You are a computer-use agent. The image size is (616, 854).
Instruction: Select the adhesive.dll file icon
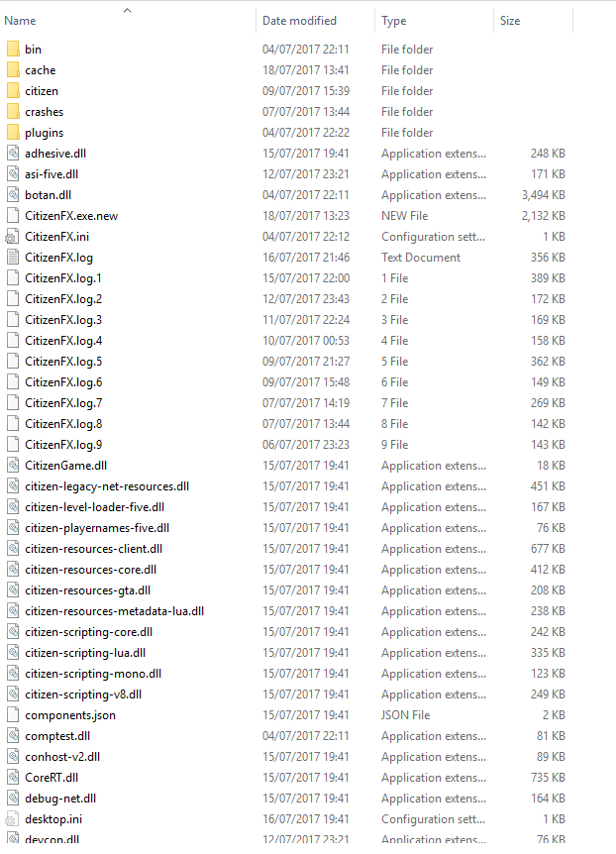(13, 153)
